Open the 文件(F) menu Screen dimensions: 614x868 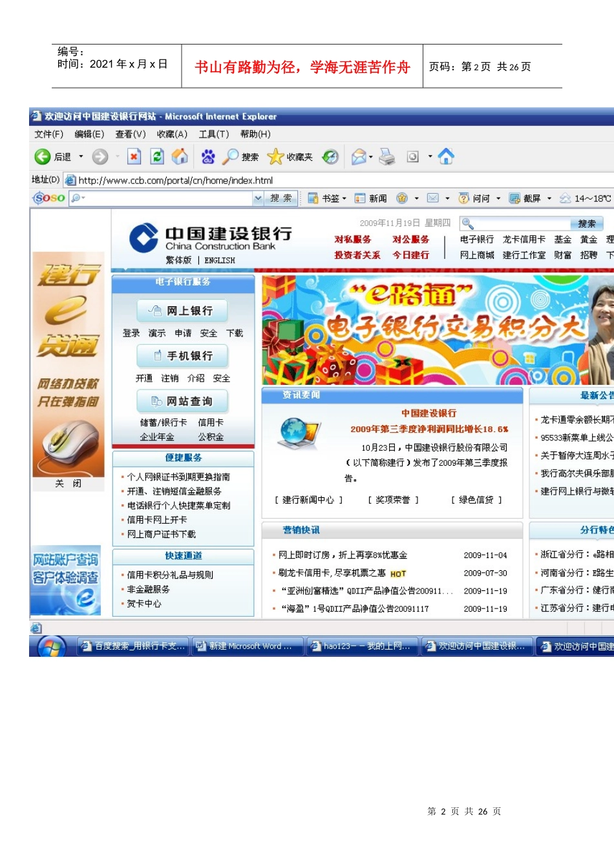tap(48, 134)
